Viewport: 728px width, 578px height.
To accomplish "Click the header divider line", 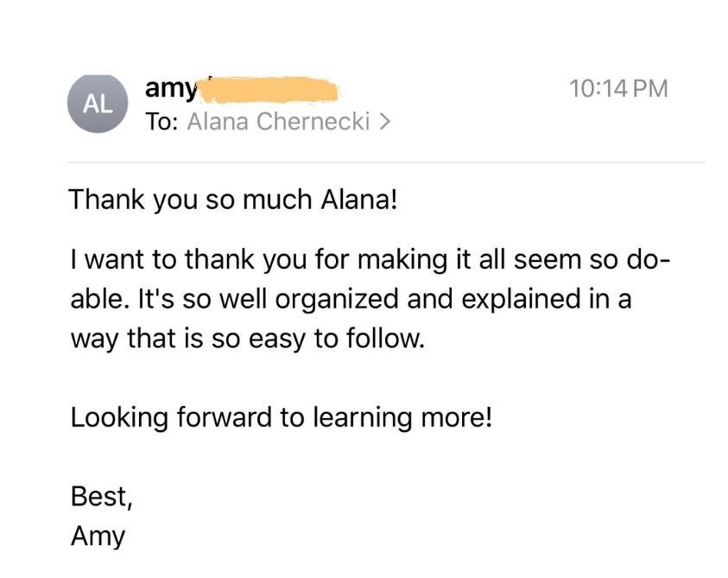I will (x=385, y=162).
